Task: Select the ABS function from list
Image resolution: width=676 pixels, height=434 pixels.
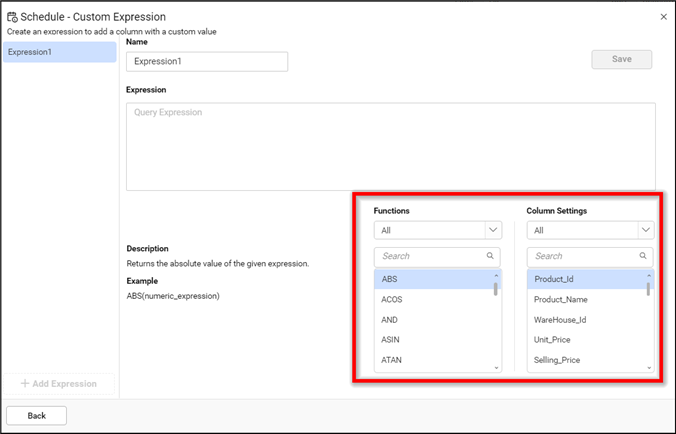Action: coord(432,280)
